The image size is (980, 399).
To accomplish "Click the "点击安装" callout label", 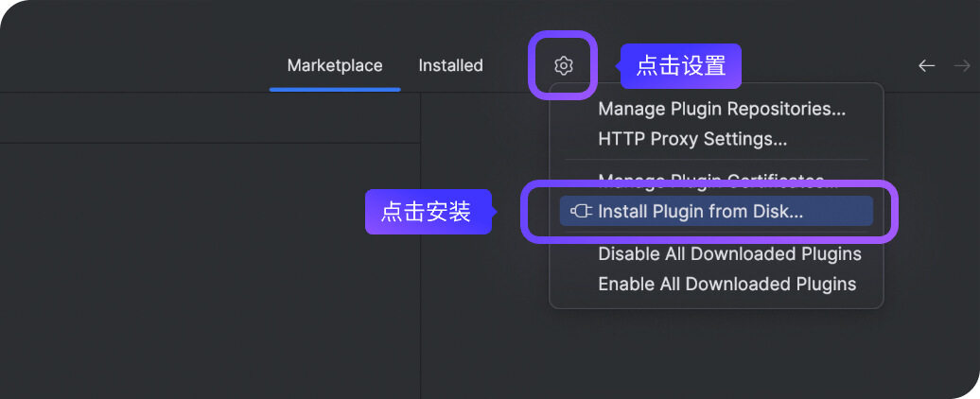I will click(426, 212).
